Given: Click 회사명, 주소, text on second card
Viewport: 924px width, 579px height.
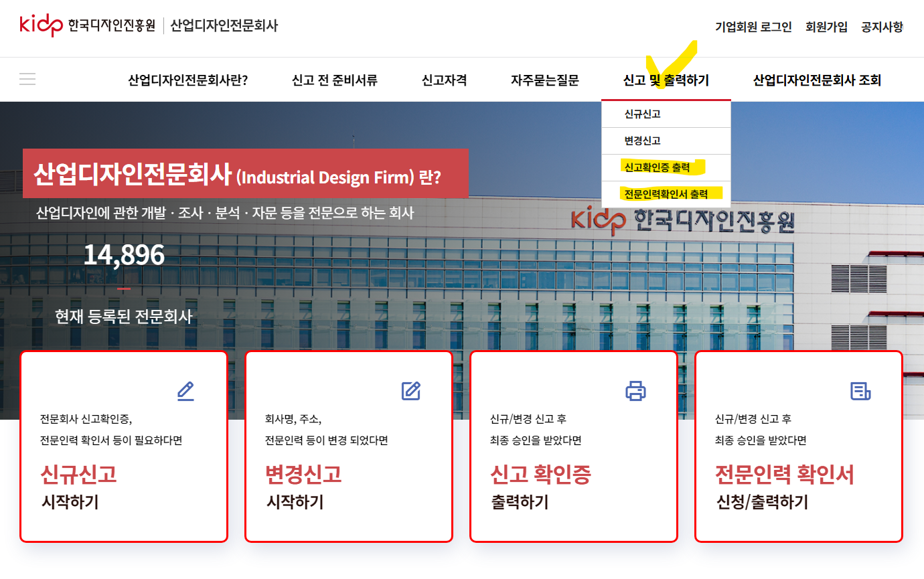Looking at the screenshot, I should coord(293,420).
